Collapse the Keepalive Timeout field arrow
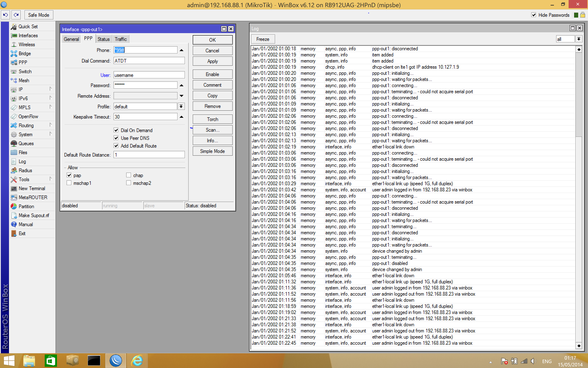This screenshot has height=368, width=588. pos(182,117)
